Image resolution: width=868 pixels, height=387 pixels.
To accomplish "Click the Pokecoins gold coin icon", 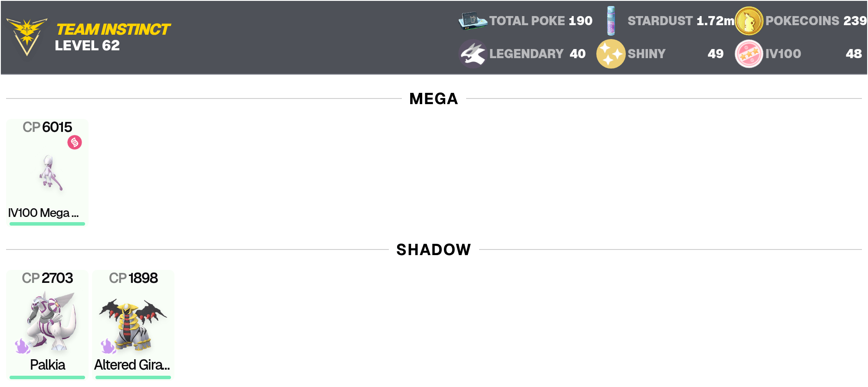I will pos(749,21).
